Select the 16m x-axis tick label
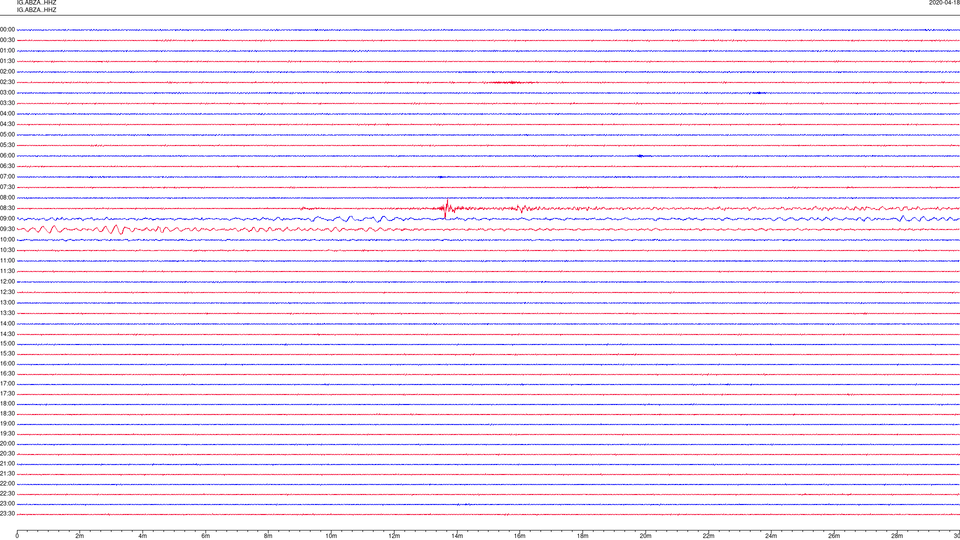960x540 pixels. pos(520,536)
